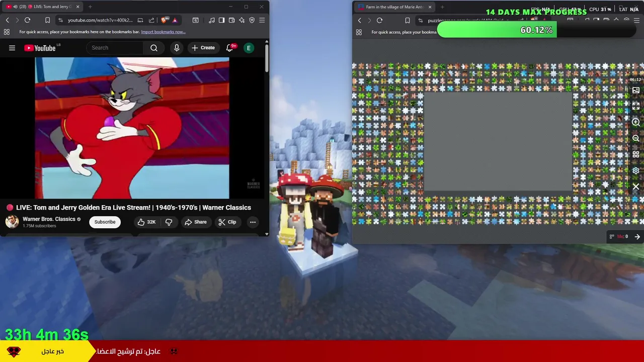Open puzzle settings gear
Image resolution: width=644 pixels, height=362 pixels.
tap(636, 170)
